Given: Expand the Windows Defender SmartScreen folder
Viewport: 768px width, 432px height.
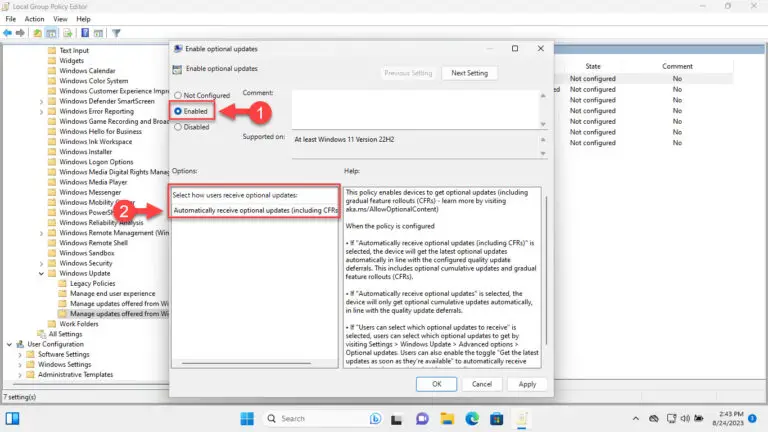Looking at the screenshot, I should pyautogui.click(x=41, y=102).
